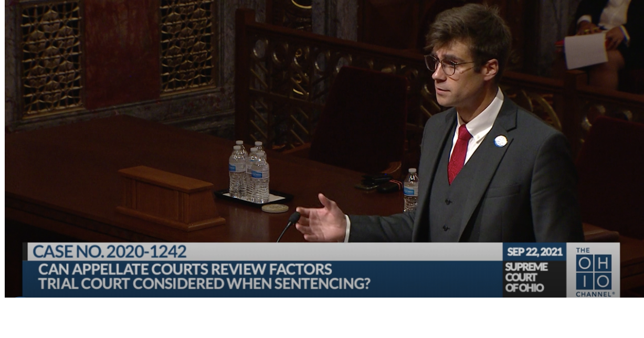
Task: Click the speaker's eyeglasses
Action: 446,65
